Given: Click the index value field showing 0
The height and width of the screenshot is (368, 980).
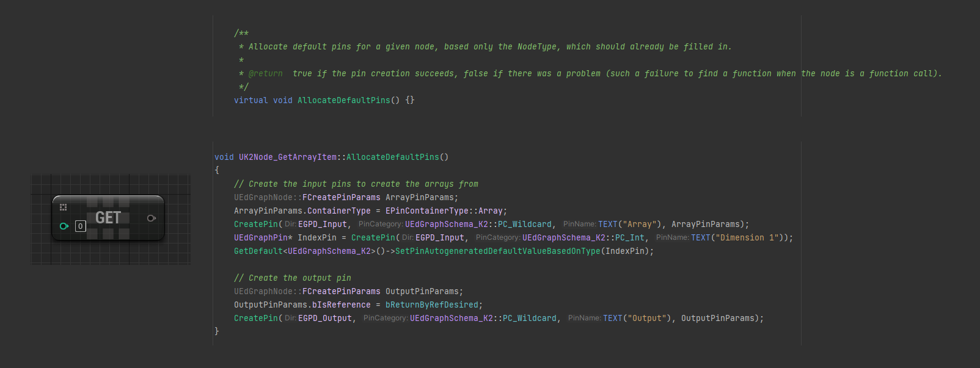Looking at the screenshot, I should pyautogui.click(x=80, y=226).
